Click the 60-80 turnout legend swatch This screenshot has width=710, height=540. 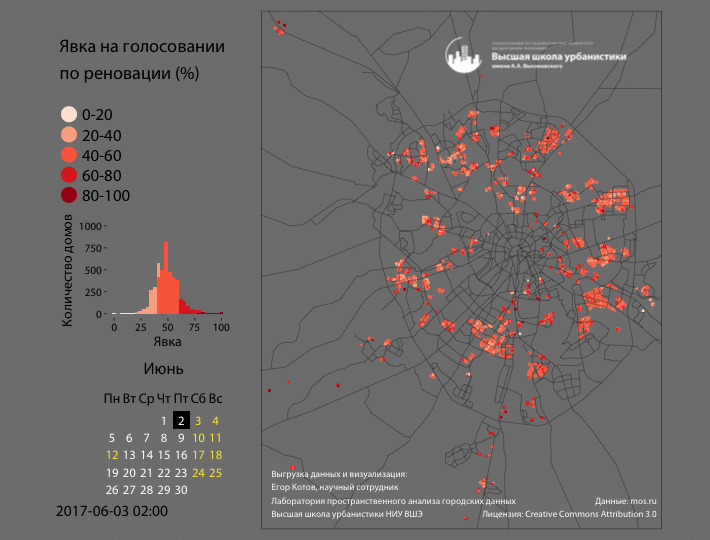click(69, 175)
